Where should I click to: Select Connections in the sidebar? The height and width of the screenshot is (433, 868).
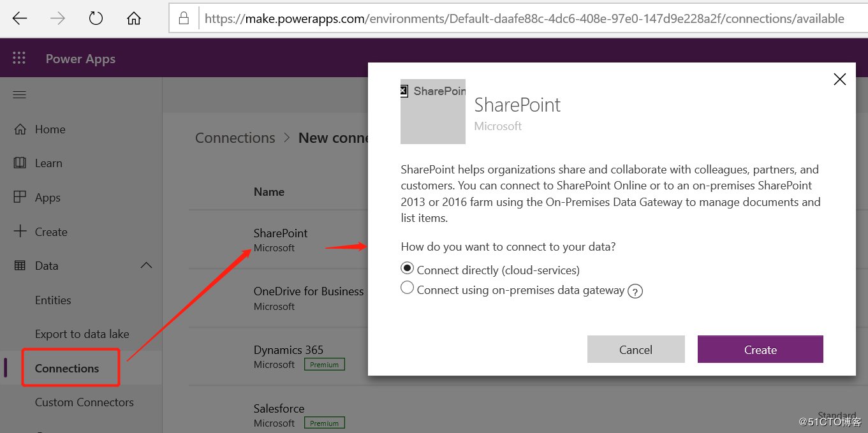67,369
